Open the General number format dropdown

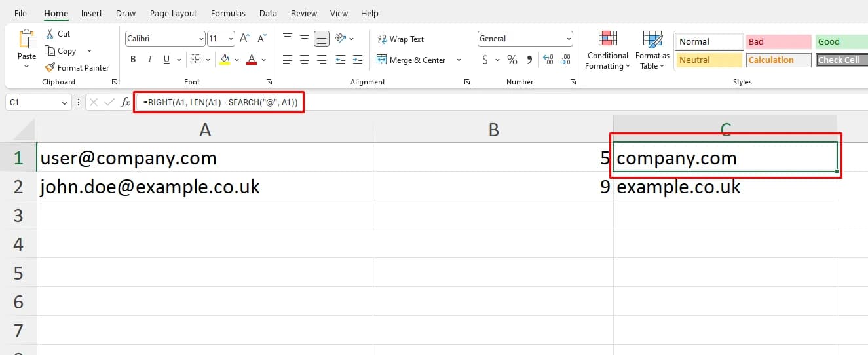568,39
